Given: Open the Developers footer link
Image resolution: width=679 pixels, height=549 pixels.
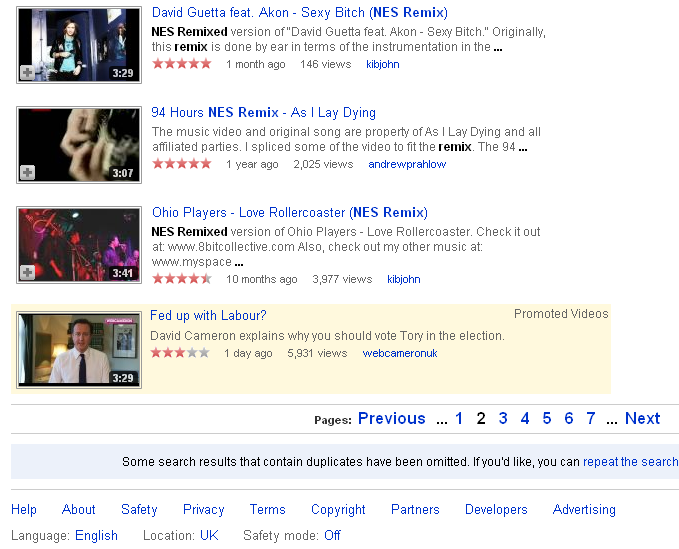Looking at the screenshot, I should [x=496, y=509].
